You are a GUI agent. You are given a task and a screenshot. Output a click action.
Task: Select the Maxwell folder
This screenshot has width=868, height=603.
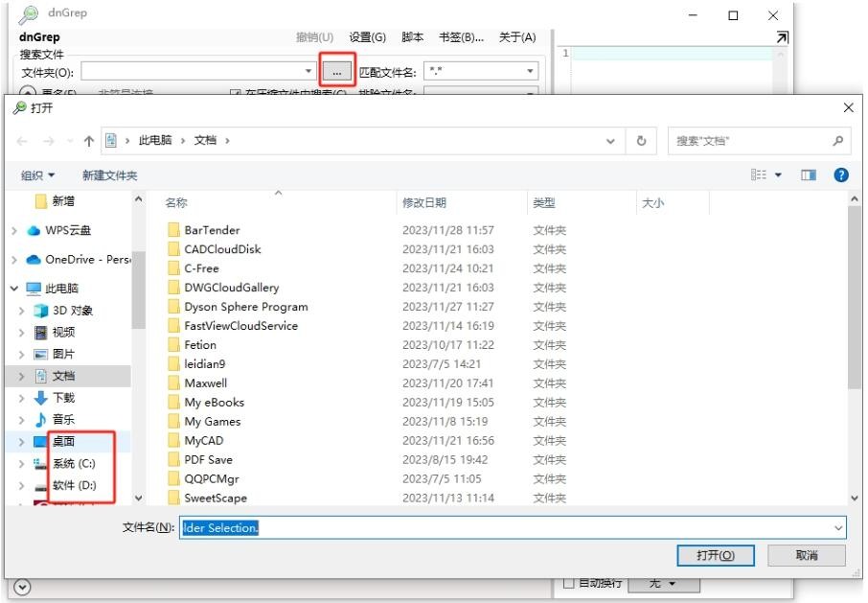coord(206,383)
